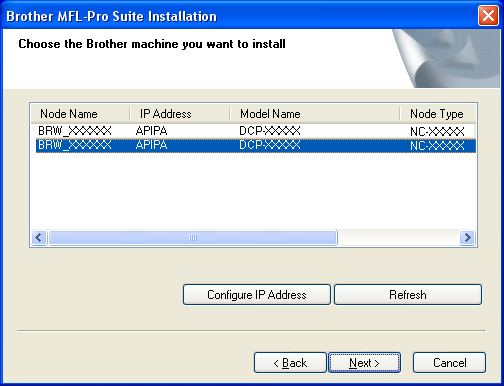
Task: Click APIPA in the highlighted row
Action: (151, 145)
